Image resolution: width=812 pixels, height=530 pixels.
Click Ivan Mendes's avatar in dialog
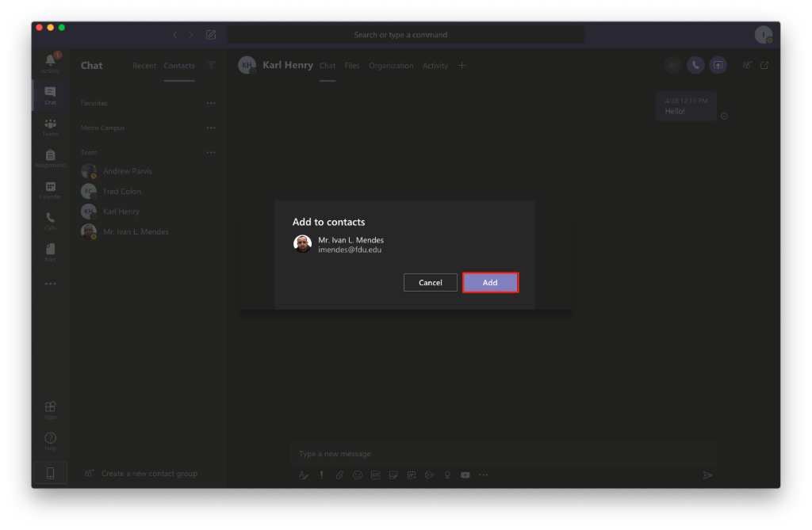(x=302, y=244)
